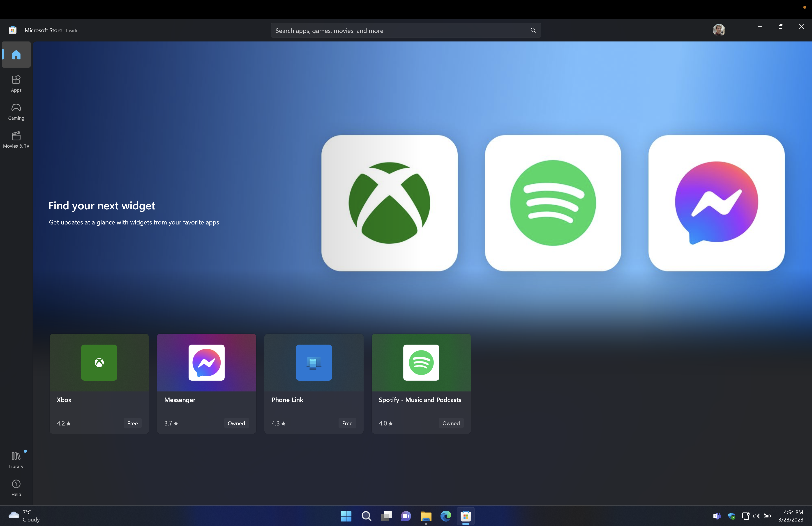Open Help in the sidebar
The width and height of the screenshot is (812, 526).
pyautogui.click(x=16, y=488)
